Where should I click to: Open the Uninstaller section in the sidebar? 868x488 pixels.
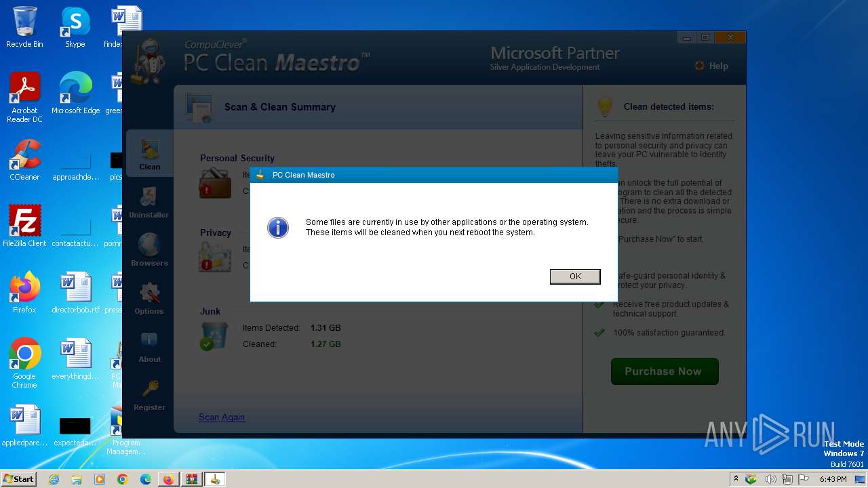[x=149, y=203]
